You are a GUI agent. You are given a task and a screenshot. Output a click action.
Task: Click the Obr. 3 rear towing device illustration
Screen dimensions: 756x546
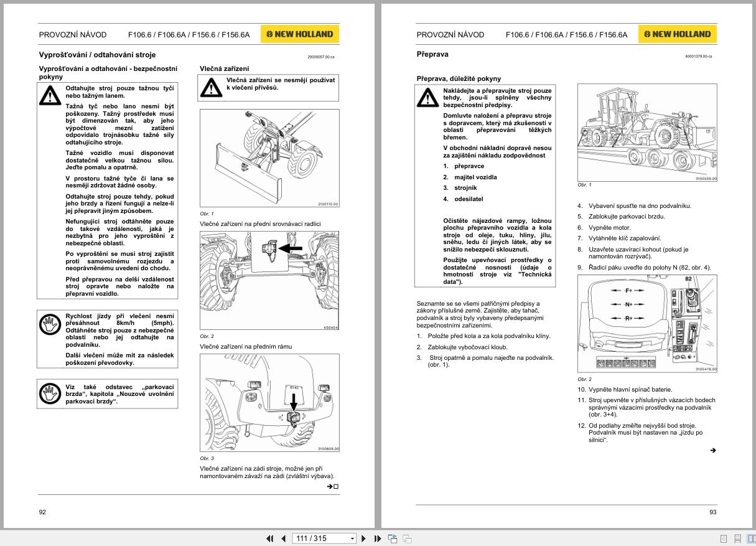click(269, 402)
